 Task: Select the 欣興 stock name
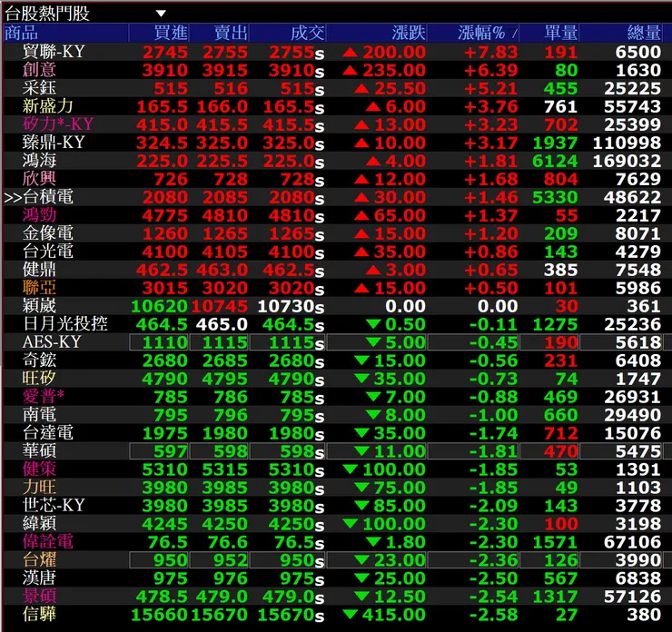pyautogui.click(x=39, y=178)
